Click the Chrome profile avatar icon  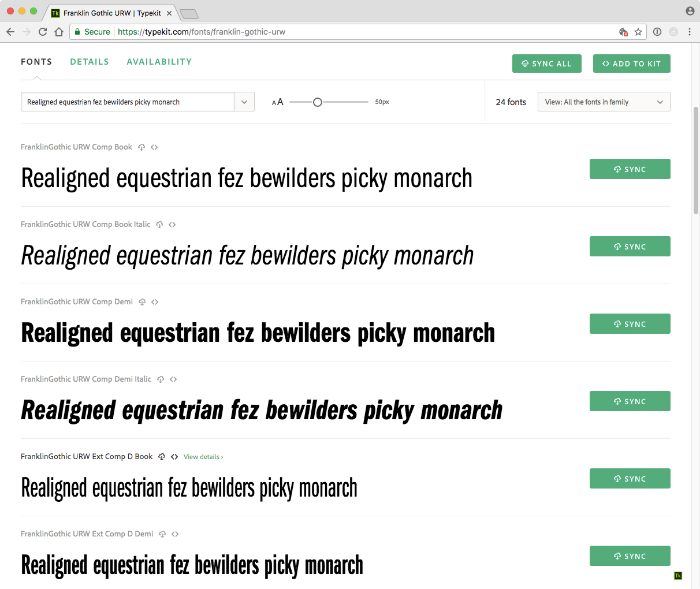690,11
